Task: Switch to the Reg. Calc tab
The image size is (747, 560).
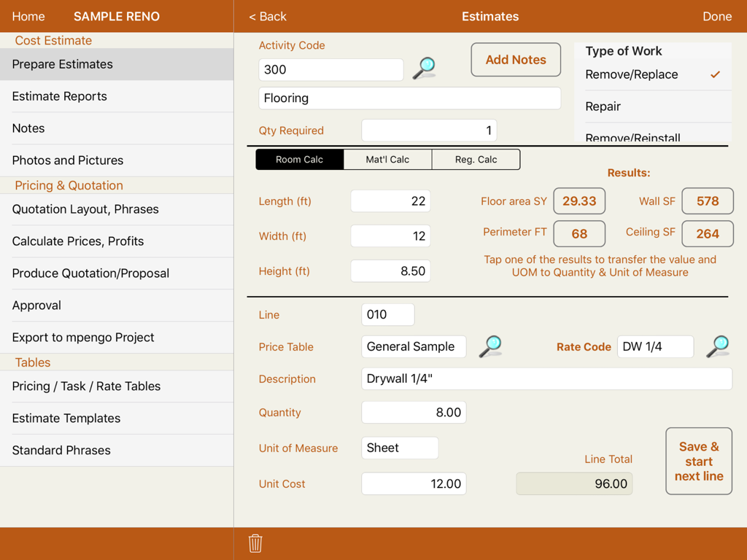Action: tap(476, 159)
